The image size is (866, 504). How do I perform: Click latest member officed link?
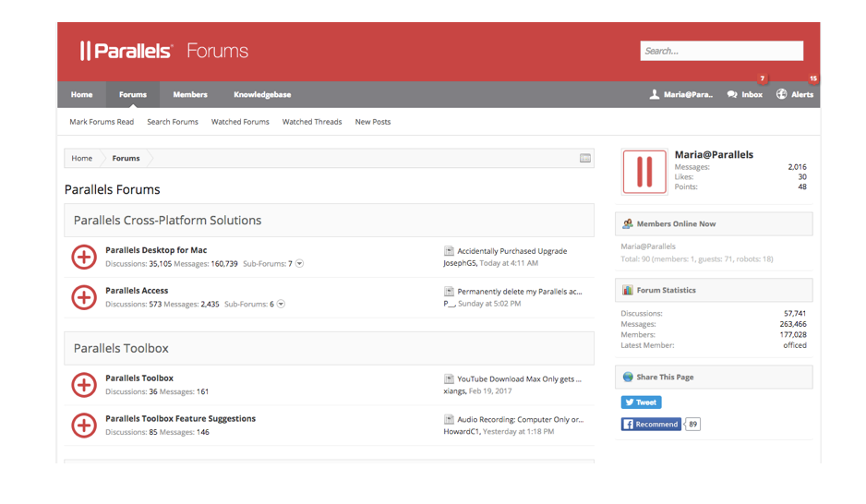pos(795,345)
